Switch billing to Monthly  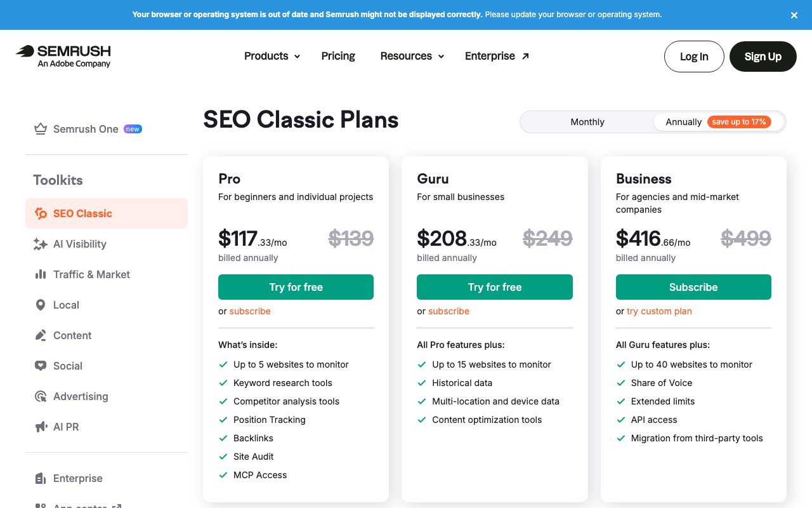pyautogui.click(x=587, y=122)
